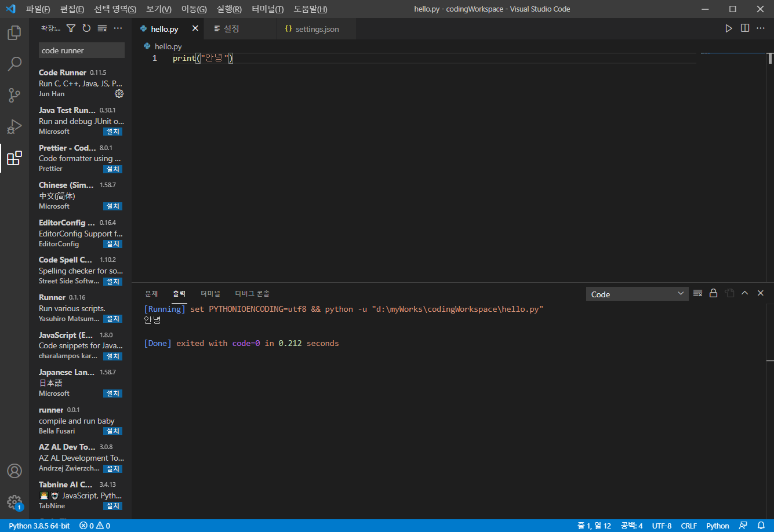Install the Chinese (Simplified) language pack
This screenshot has height=532, width=774.
pyautogui.click(x=112, y=206)
